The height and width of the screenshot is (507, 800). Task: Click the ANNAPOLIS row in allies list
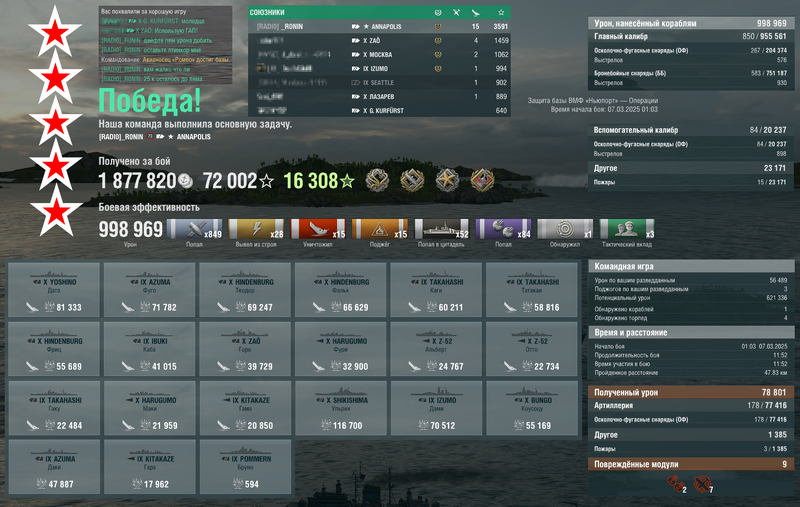coord(379,27)
